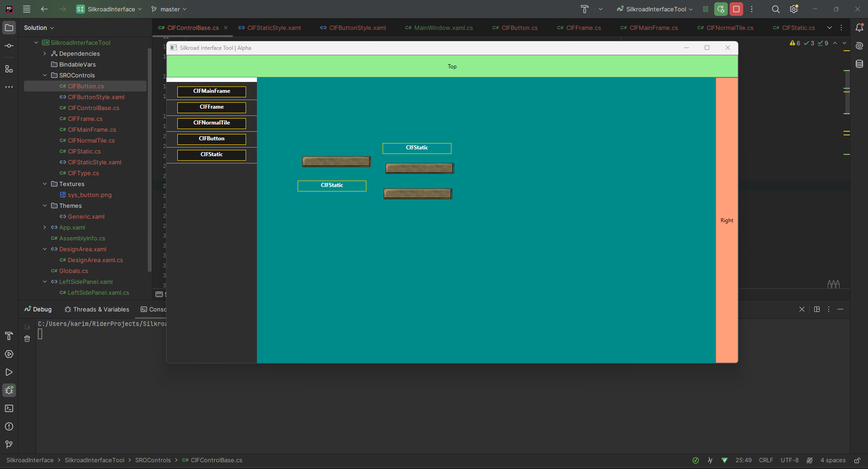
Task: Toggle read-only lock in status bar
Action: pos(857,460)
